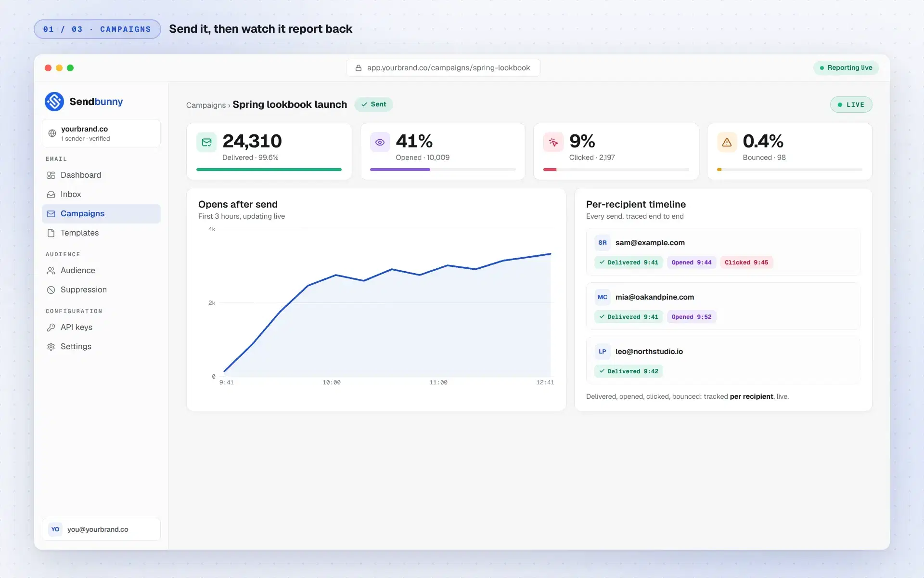Select Campaigns in the sidebar
The image size is (924, 578).
point(101,214)
